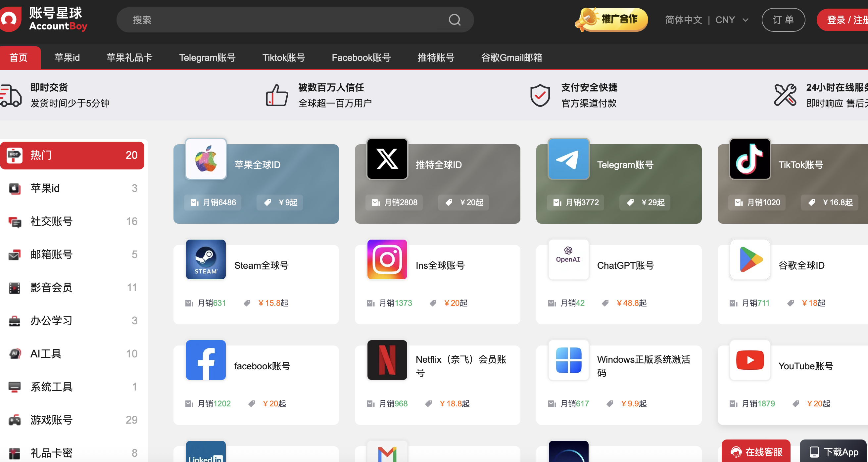This screenshot has height=462, width=868.
Task: Click the OpenAI ChatGPT账号 icon
Action: tap(568, 259)
